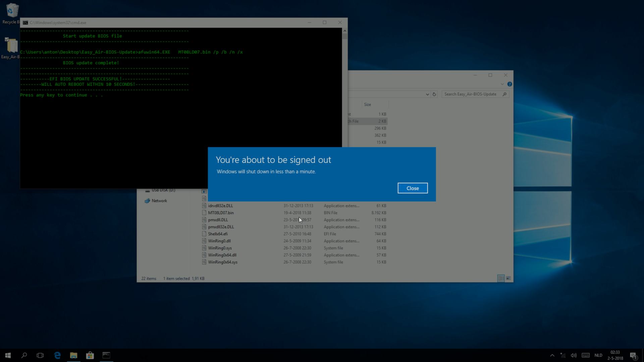Click the 'BIOS update complete!' line in cmd
This screenshot has width=644, height=362.
pos(91,63)
